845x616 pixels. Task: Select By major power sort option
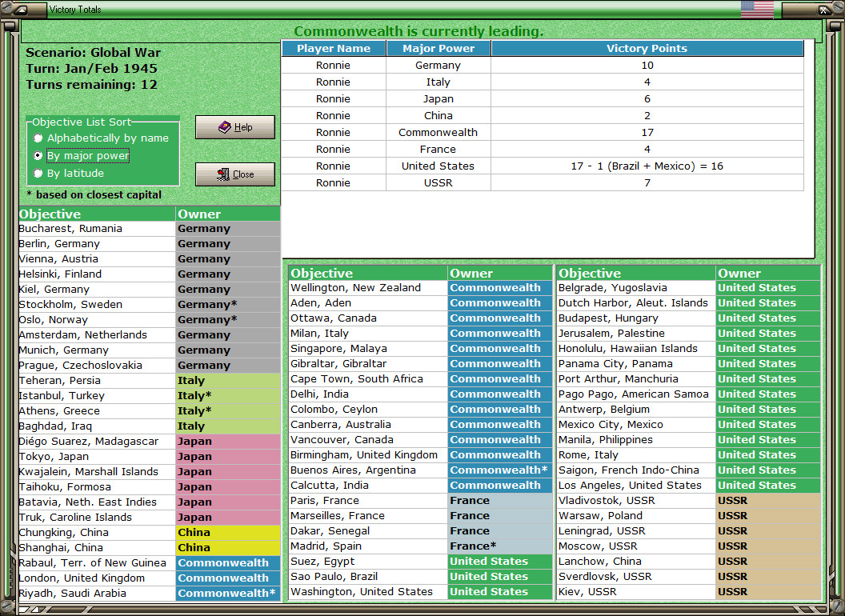click(82, 156)
